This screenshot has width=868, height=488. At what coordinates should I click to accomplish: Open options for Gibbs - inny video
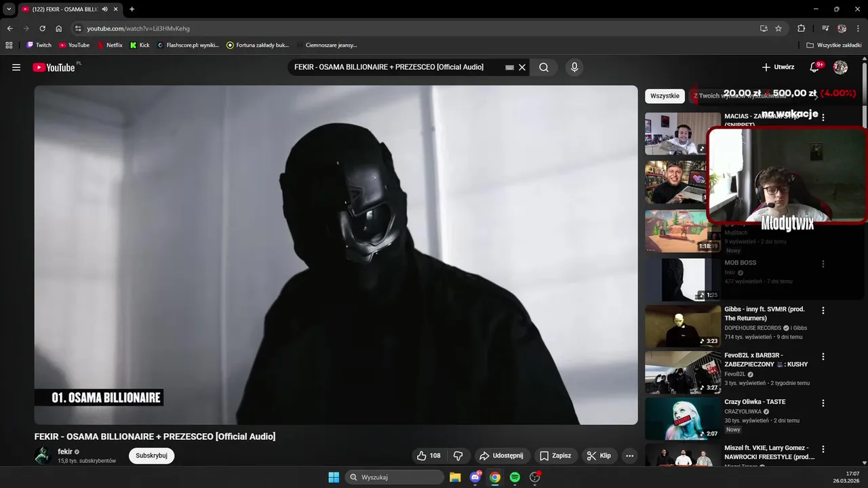tap(823, 310)
